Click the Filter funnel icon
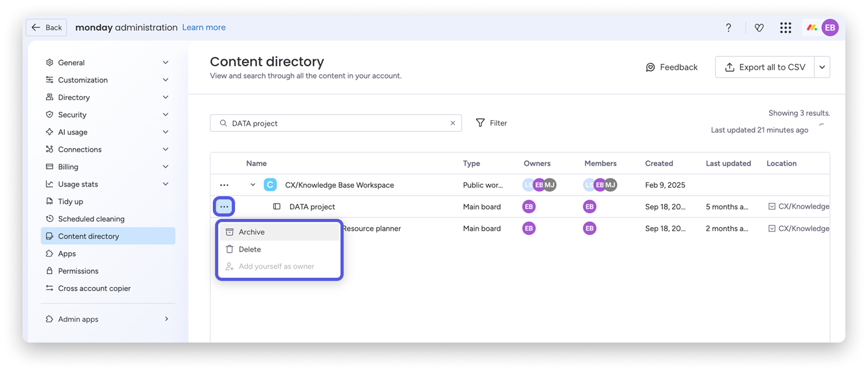The image size is (868, 372). pos(480,123)
